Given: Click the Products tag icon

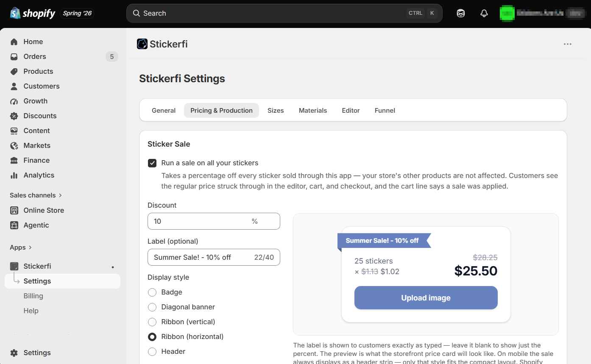Looking at the screenshot, I should [x=14, y=71].
